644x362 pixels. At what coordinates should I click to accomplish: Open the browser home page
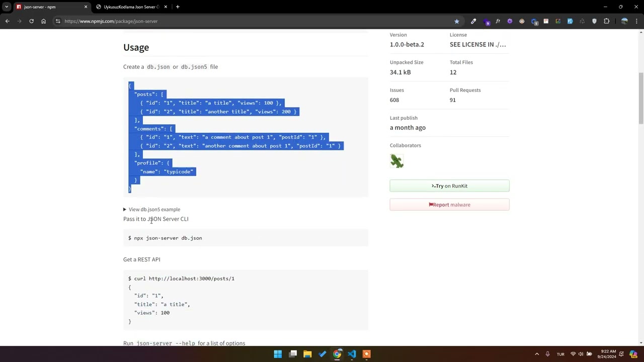click(x=43, y=21)
